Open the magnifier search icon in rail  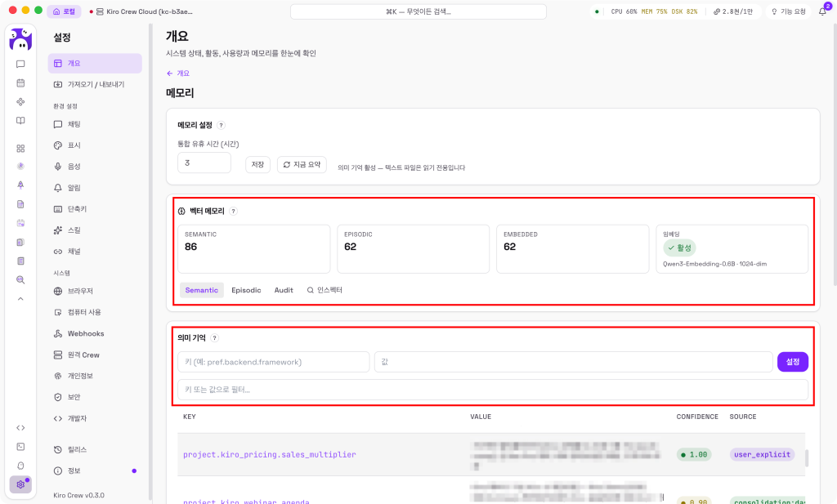20,279
